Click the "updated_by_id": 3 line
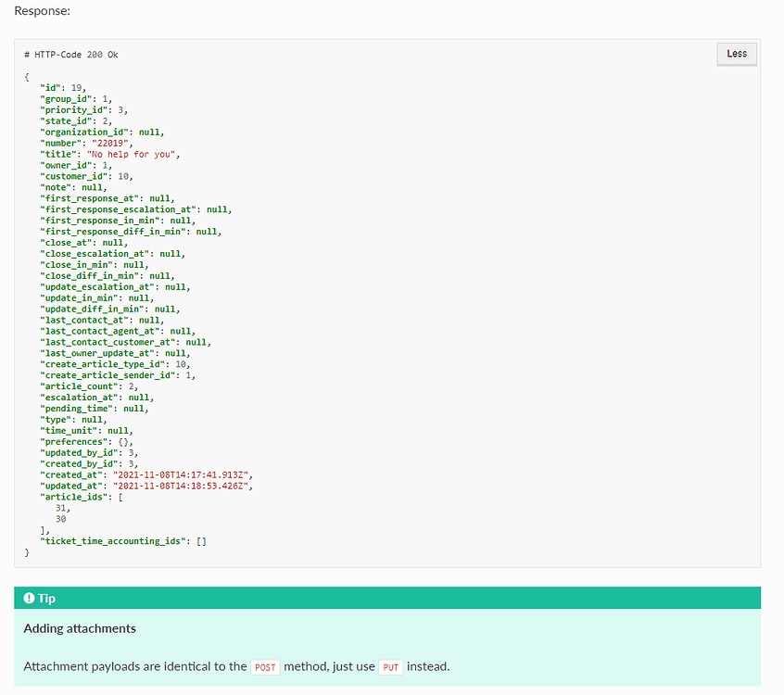The width and height of the screenshot is (784, 695). point(89,452)
